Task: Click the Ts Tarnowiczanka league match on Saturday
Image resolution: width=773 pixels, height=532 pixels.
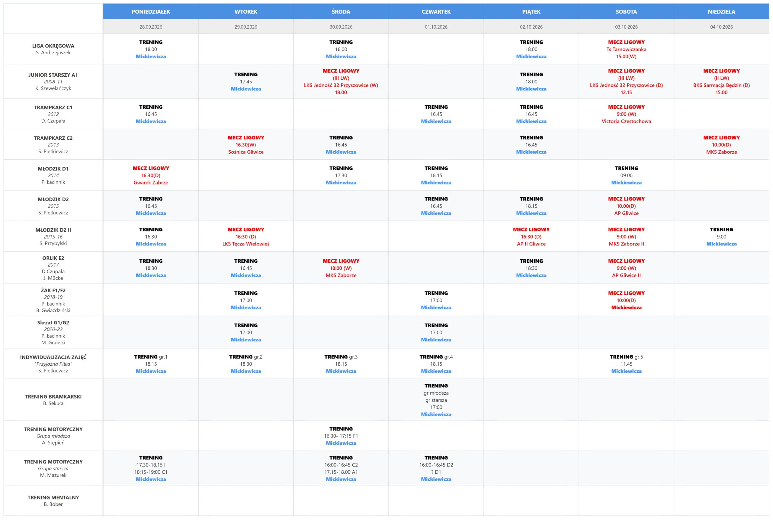Action: (x=626, y=49)
